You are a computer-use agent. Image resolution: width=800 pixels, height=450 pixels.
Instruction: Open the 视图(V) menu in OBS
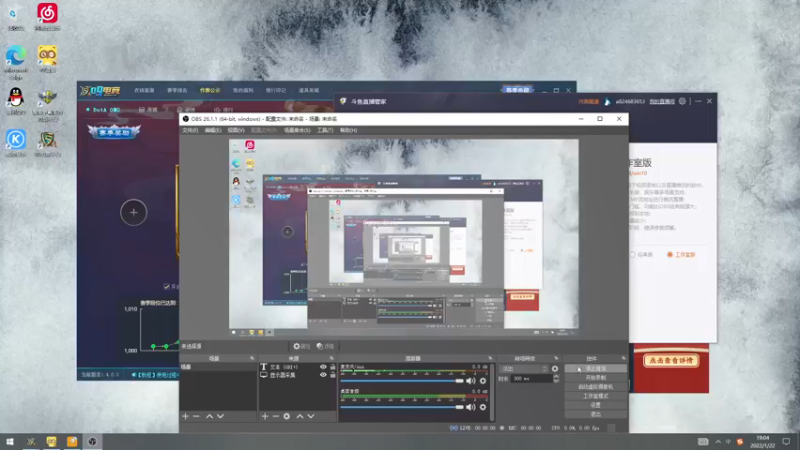236,131
